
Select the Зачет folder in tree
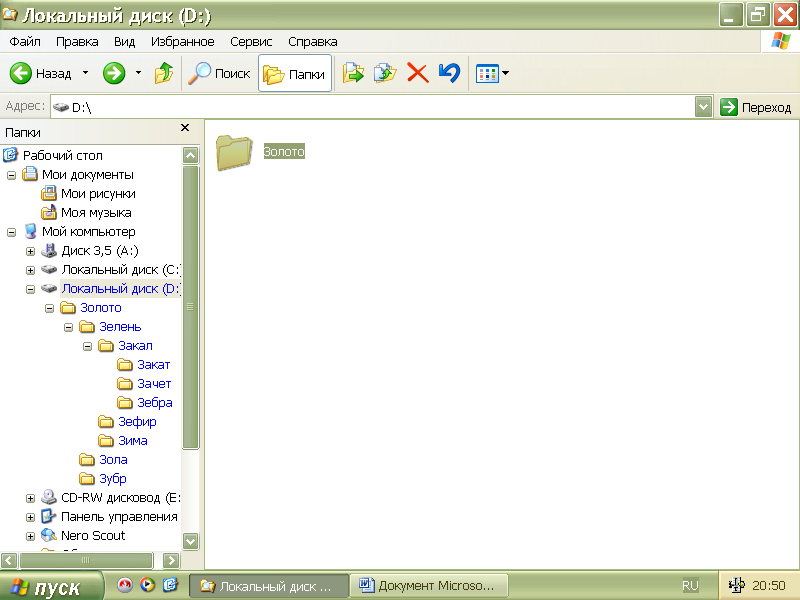tap(154, 384)
